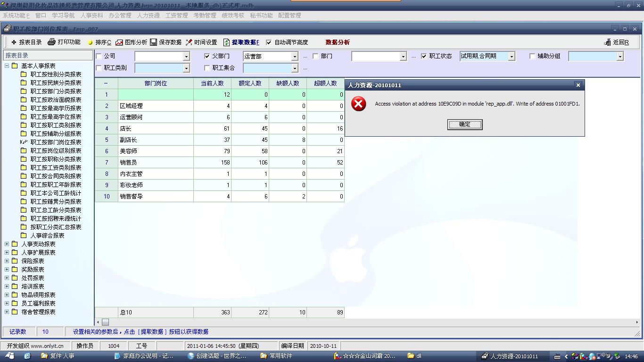The width and height of the screenshot is (644, 362).
Task: Select 职工按岗位级别报表 in report tree
Action: click(56, 151)
